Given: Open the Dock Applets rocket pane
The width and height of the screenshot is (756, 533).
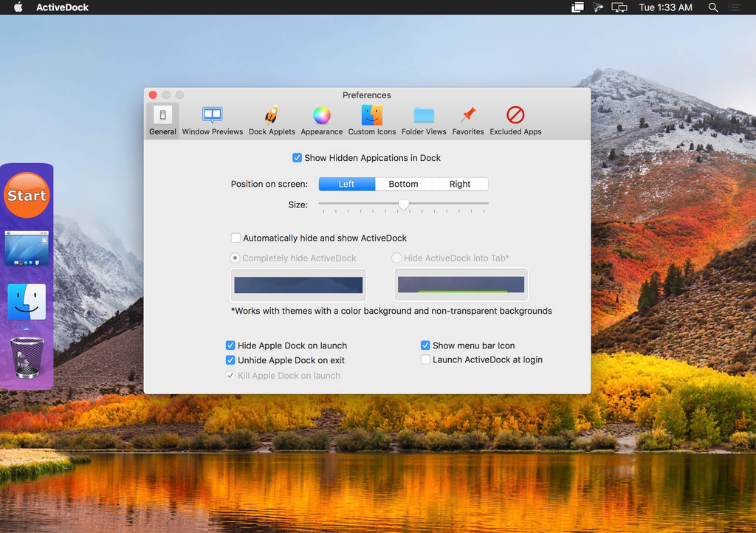Looking at the screenshot, I should (272, 120).
